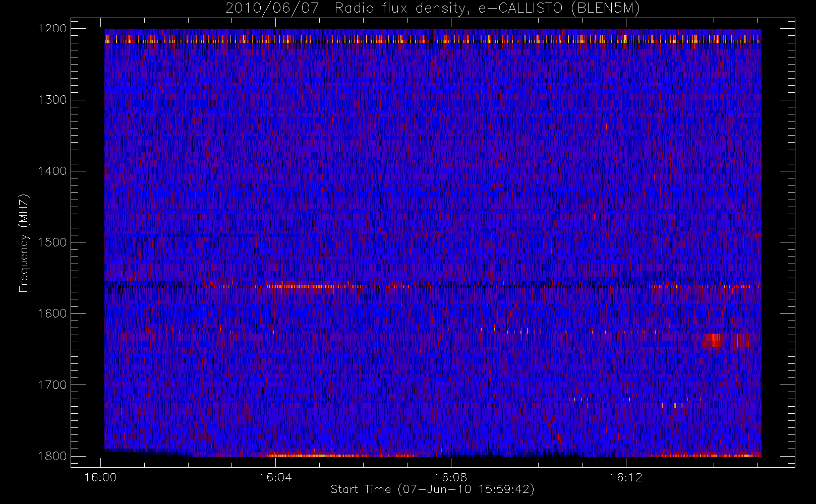Click the 1600 frequency tick label
Viewport: 816px width, 504px height.
point(52,313)
